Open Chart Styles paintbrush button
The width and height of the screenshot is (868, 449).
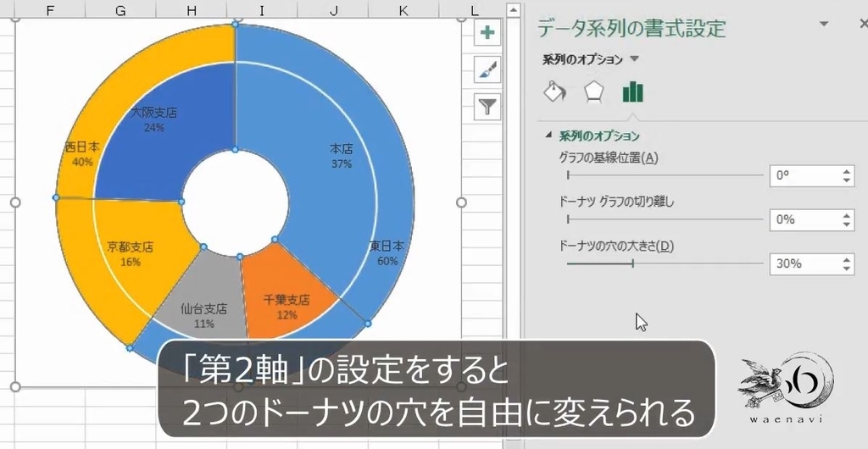click(x=487, y=69)
